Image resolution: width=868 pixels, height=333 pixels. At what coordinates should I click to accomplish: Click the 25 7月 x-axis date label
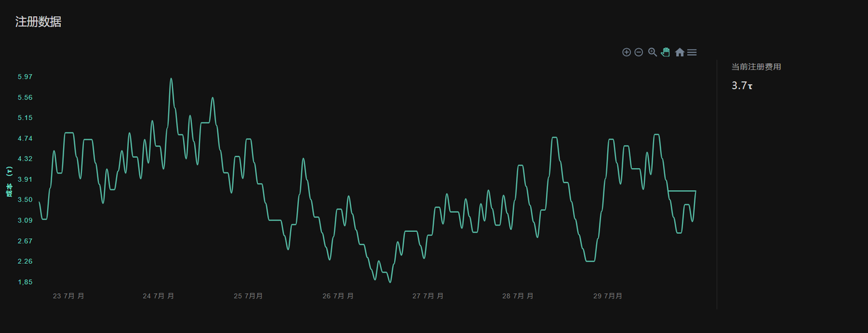pos(248,296)
